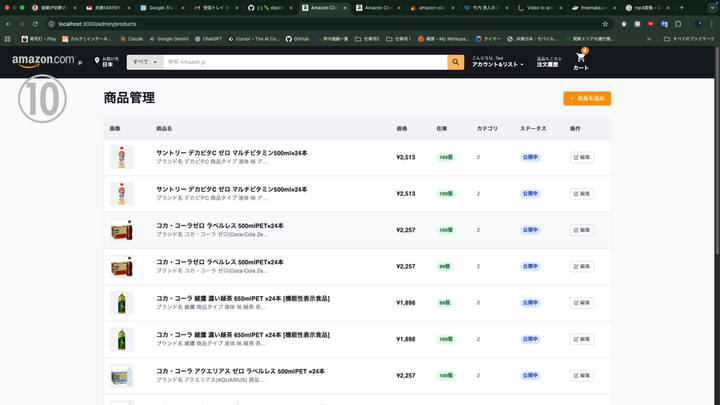
Task: Click the browser reload page icon
Action: tap(35, 22)
